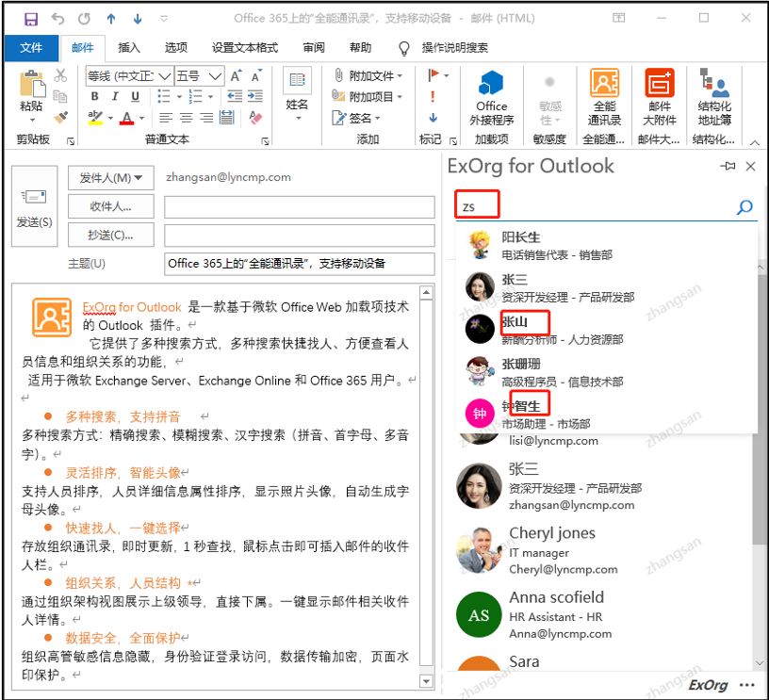
Task: Open Office 外接程序 add-ins
Action: pyautogui.click(x=491, y=98)
